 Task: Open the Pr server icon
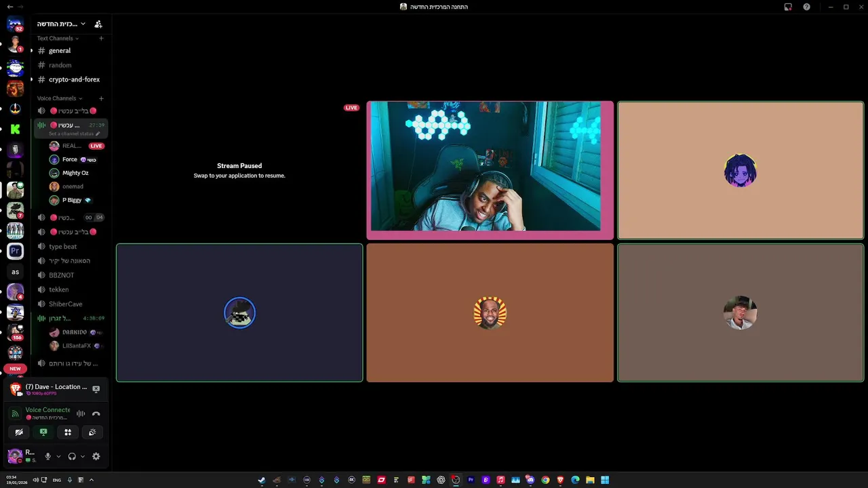15,251
